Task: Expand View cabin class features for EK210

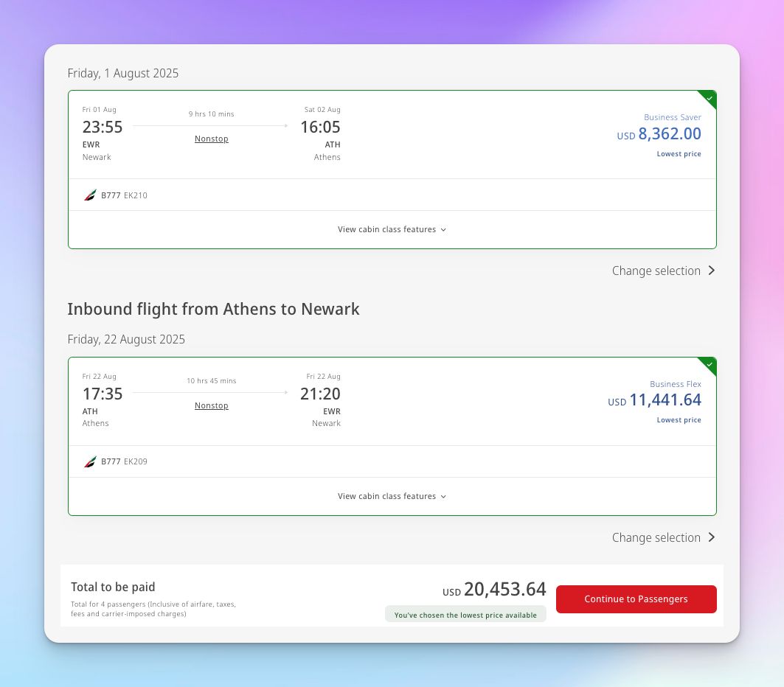Action: (392, 229)
